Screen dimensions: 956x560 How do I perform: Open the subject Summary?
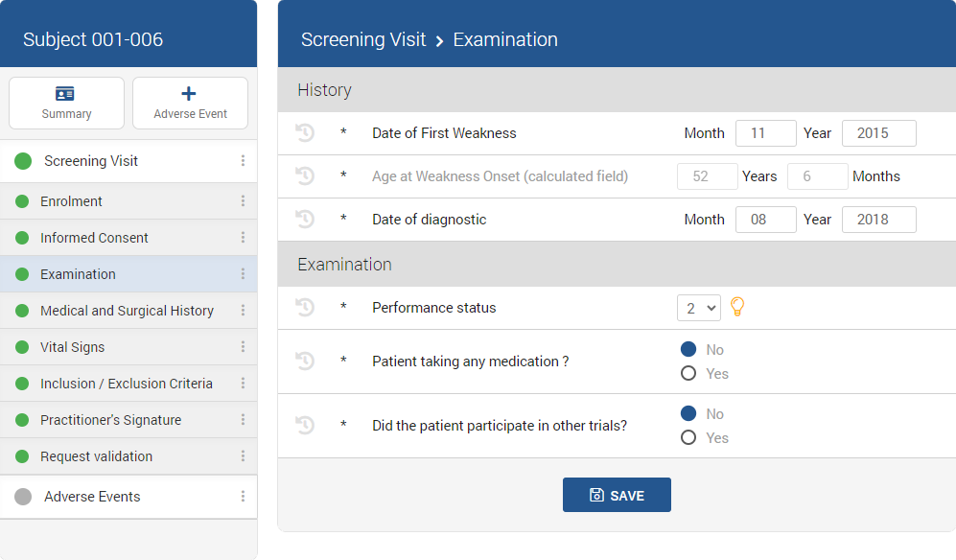66,104
